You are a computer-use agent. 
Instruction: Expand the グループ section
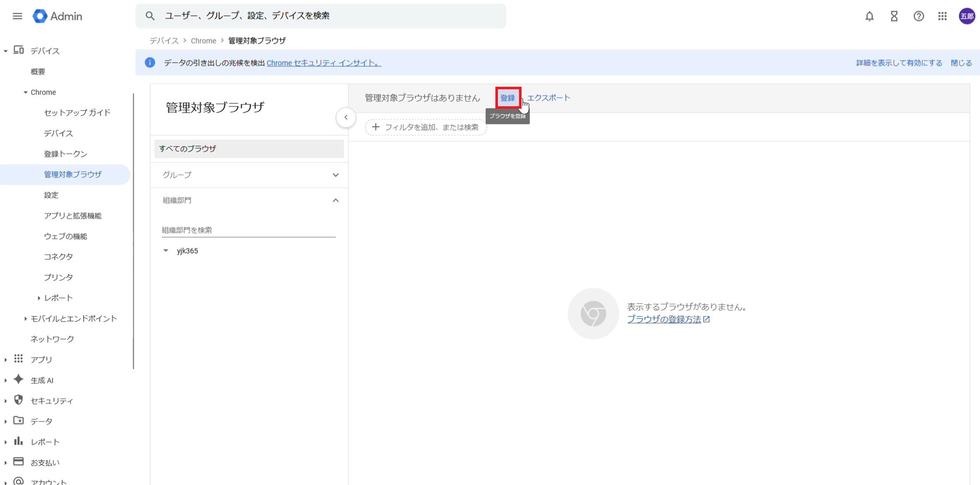pyautogui.click(x=335, y=175)
